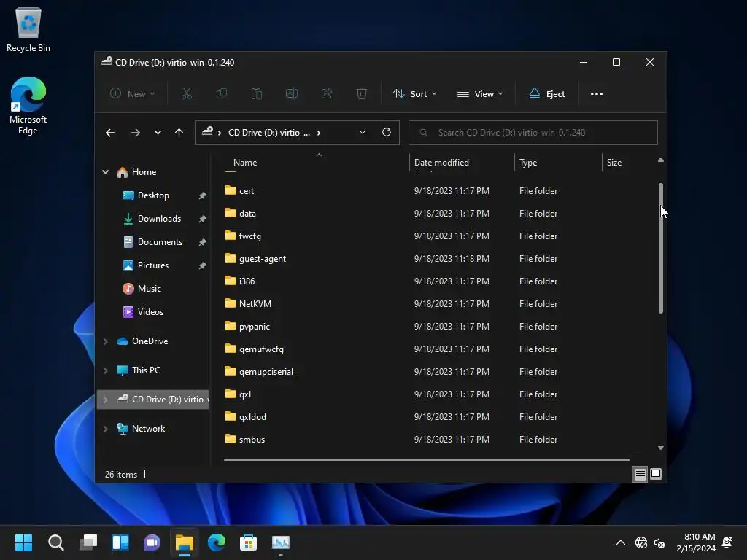Switch to large thumbnails view icon
This screenshot has width=747, height=560.
point(656,474)
